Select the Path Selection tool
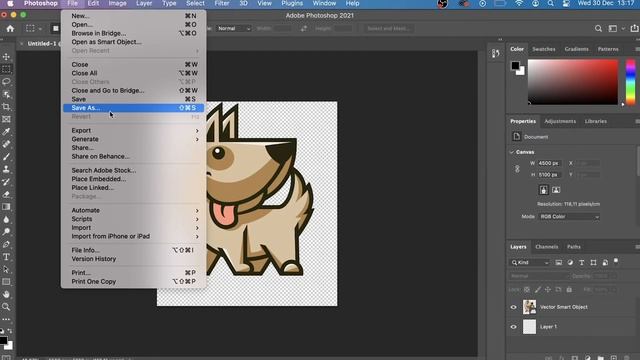Screen dimensions: 640x360 (x=6, y=269)
